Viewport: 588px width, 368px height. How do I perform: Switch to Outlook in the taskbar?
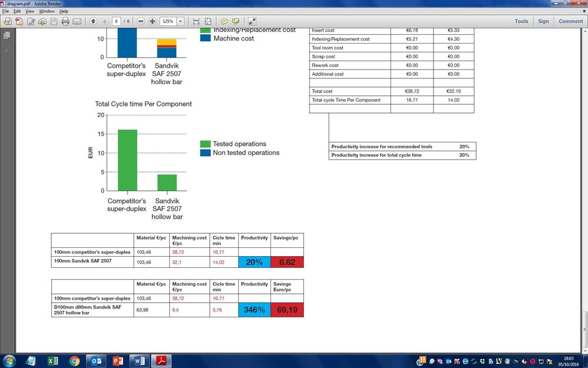96,362
